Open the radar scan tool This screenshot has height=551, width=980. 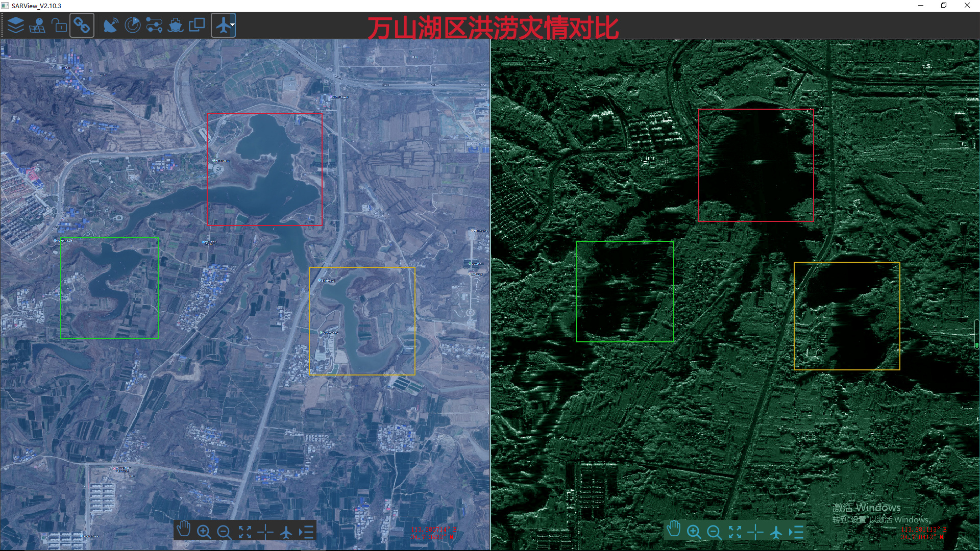click(x=133, y=25)
